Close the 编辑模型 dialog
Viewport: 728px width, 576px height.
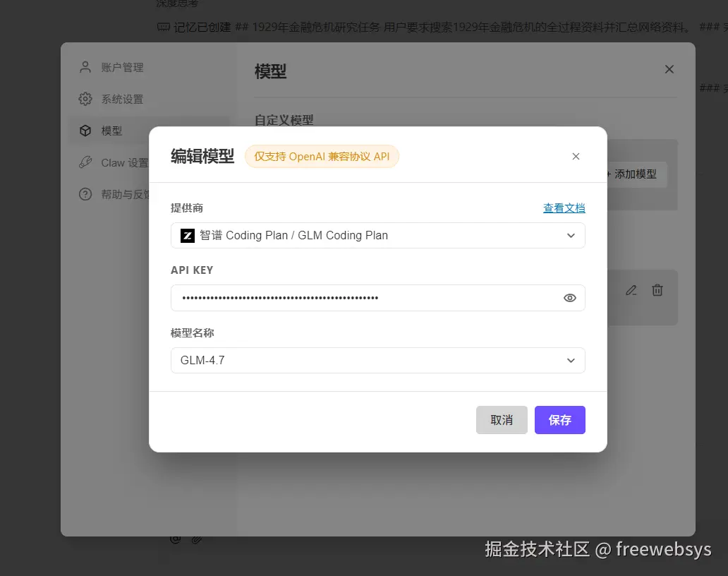pos(576,157)
